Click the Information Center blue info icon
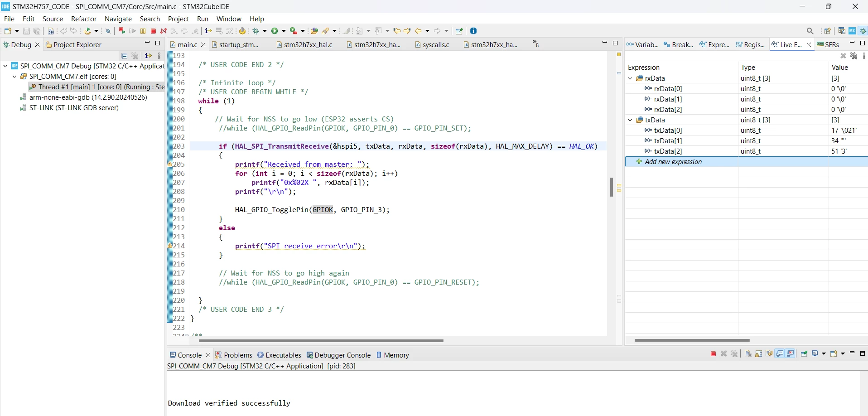 pyautogui.click(x=473, y=31)
